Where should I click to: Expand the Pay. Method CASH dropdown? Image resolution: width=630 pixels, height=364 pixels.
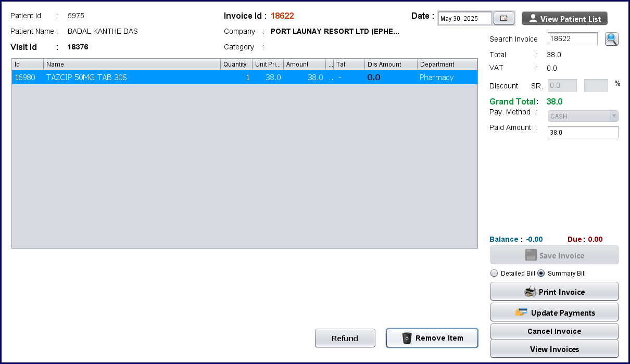coord(583,116)
